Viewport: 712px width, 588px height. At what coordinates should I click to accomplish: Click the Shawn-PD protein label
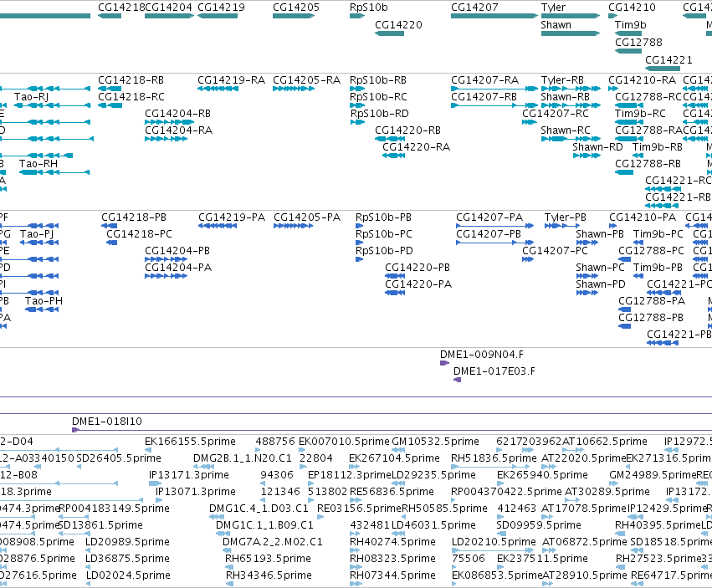tap(601, 284)
